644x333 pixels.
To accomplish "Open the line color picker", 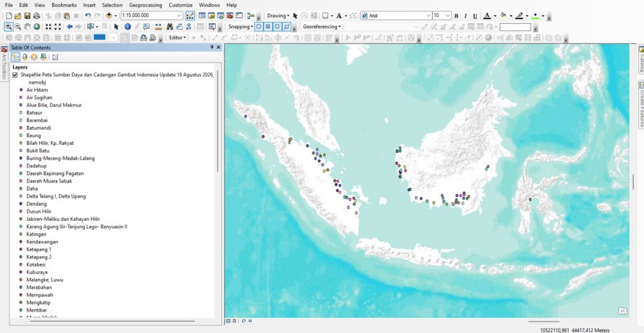I will (x=519, y=16).
